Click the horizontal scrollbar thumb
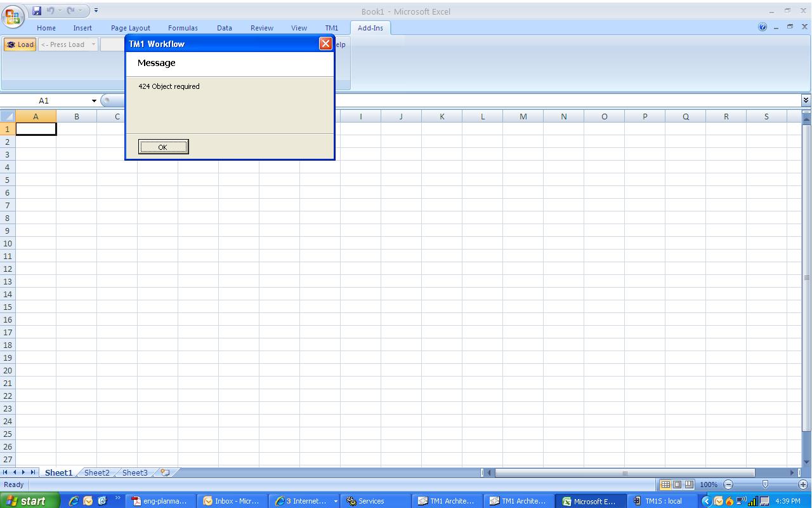The width and height of the screenshot is (812, 508). point(625,473)
